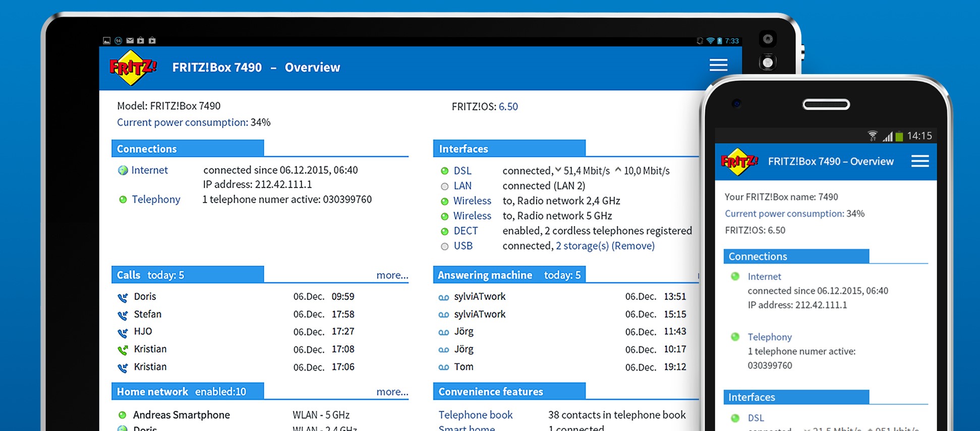Tap the Wi-Fi icon in tablet status bar
Image resolution: width=980 pixels, height=431 pixels.
(x=710, y=41)
